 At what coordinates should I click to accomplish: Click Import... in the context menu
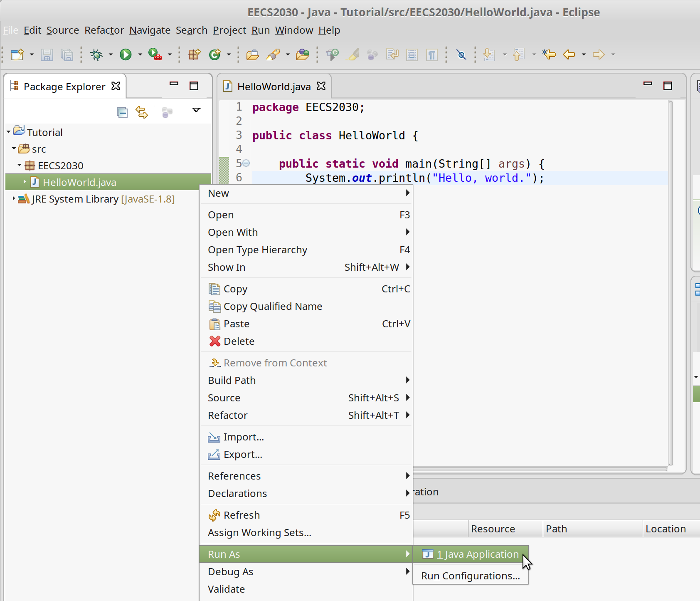(306, 437)
